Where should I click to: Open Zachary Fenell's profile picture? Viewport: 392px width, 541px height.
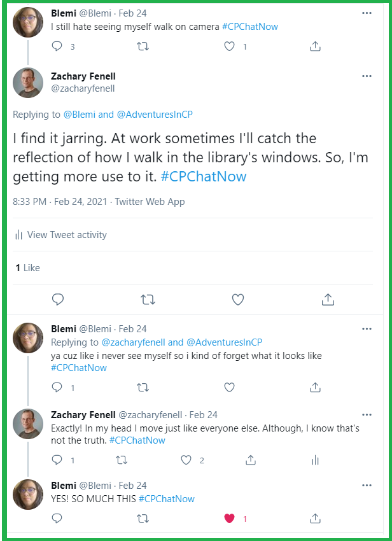coord(27,83)
